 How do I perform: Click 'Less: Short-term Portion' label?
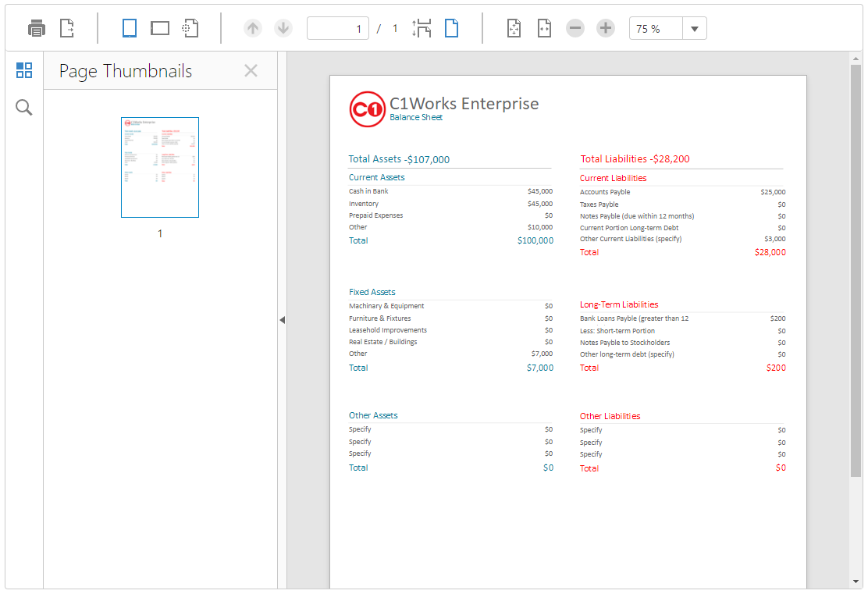617,330
